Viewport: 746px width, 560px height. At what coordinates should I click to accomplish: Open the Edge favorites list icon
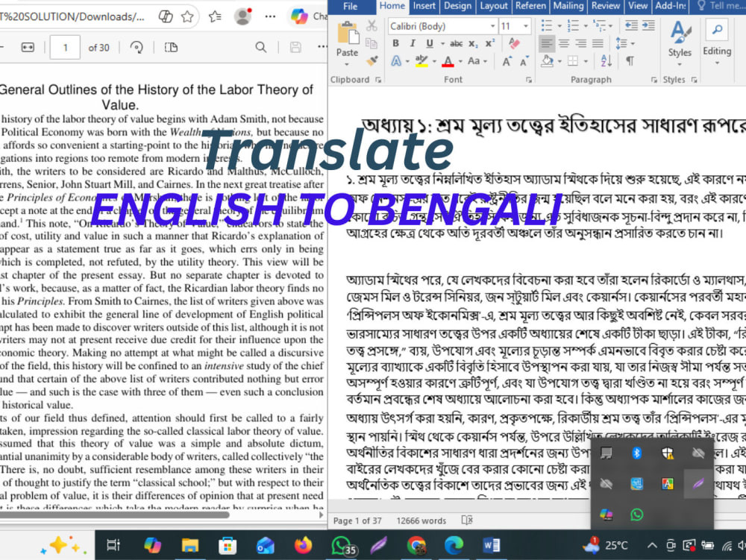pos(215,16)
